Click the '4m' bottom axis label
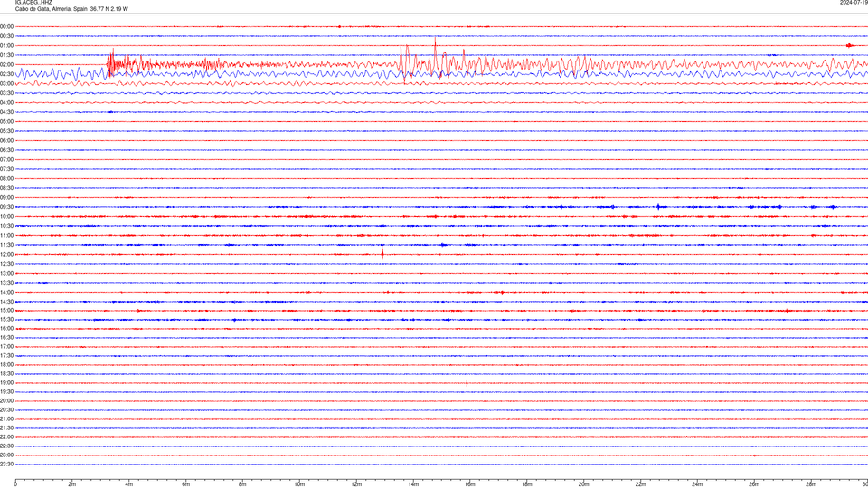This screenshot has width=868, height=488. (129, 484)
